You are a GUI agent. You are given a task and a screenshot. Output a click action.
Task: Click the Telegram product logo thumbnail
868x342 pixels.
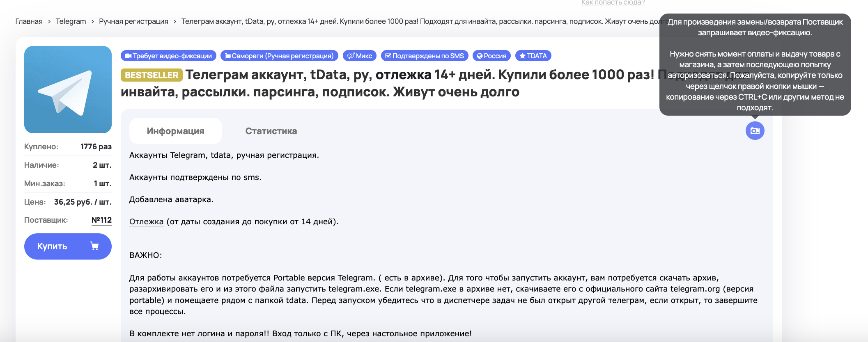coord(68,89)
